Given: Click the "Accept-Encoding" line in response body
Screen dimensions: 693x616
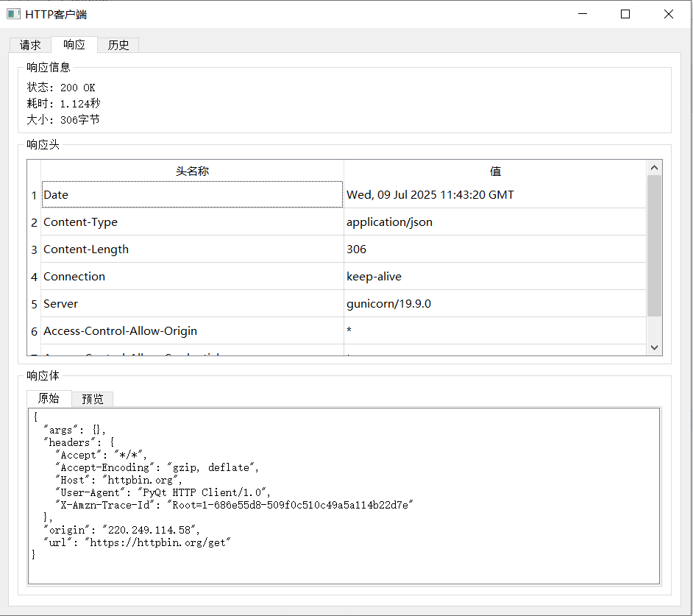Looking at the screenshot, I should [x=157, y=467].
